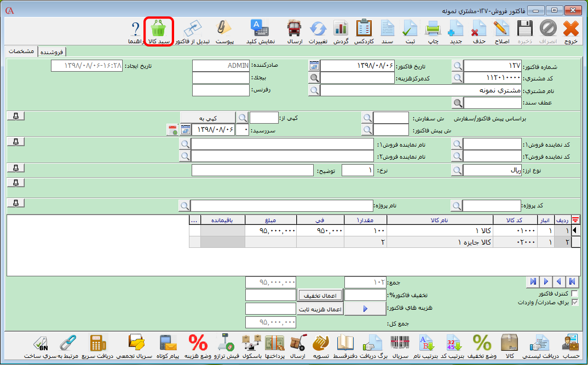
Task: Toggle the برای صادرات/ واردات checkbox
Action: click(x=574, y=302)
